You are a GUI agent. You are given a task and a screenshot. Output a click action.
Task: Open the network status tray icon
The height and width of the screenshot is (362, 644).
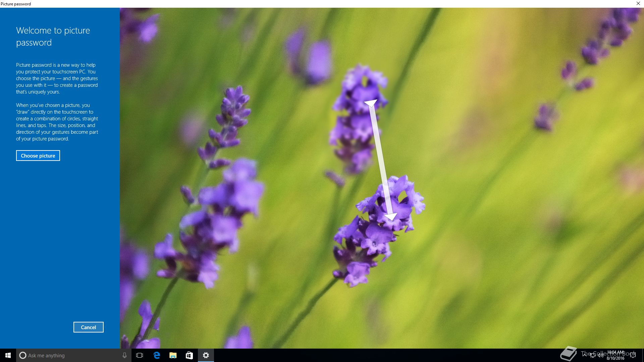click(x=593, y=355)
